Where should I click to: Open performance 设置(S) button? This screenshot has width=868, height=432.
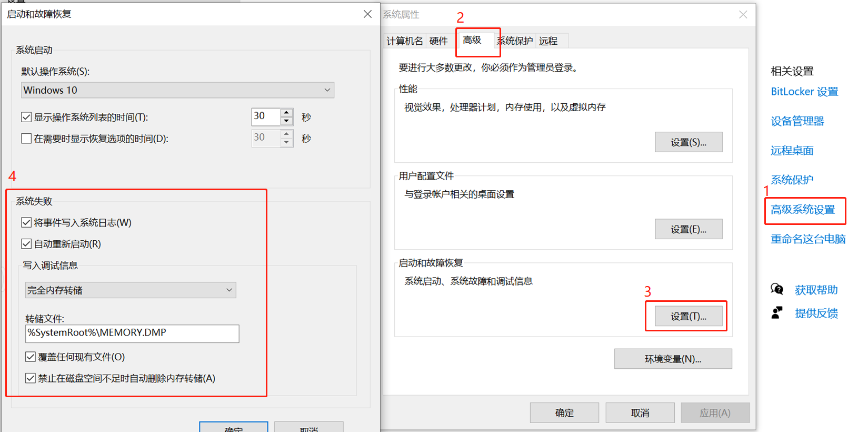coord(688,142)
